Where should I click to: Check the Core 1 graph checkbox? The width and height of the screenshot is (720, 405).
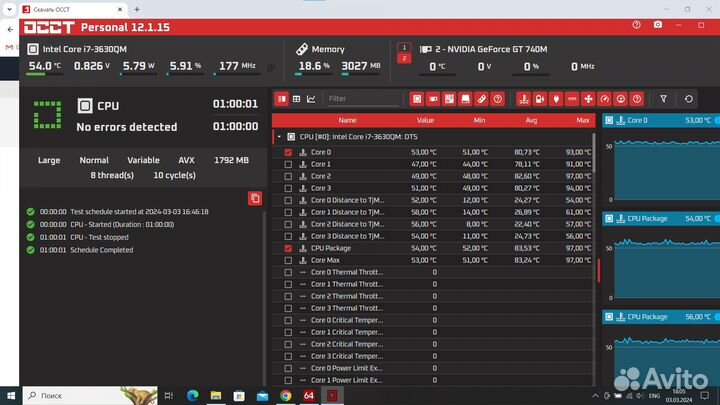click(288, 164)
